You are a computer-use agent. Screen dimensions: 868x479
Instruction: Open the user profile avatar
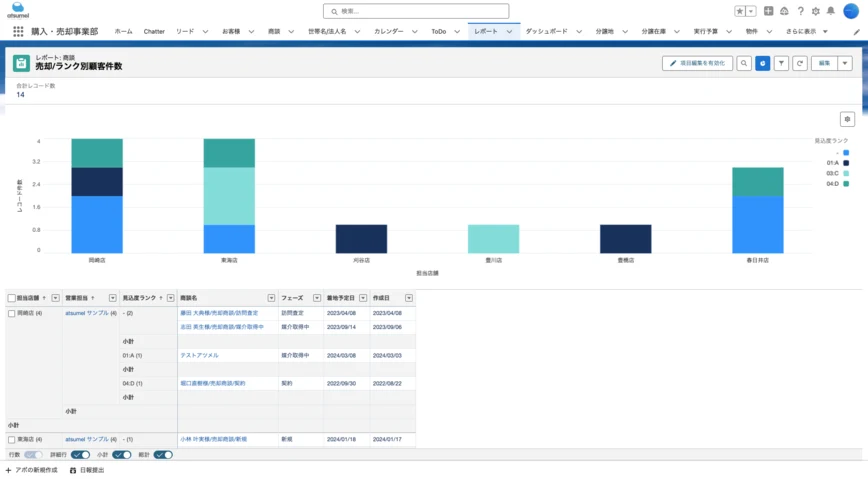coord(851,11)
